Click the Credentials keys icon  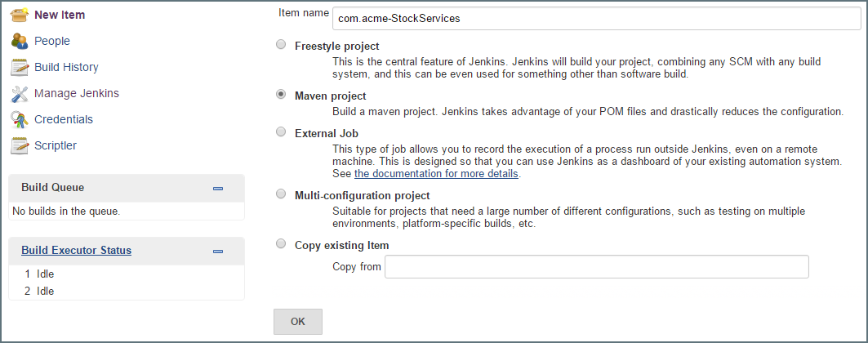pos(20,119)
